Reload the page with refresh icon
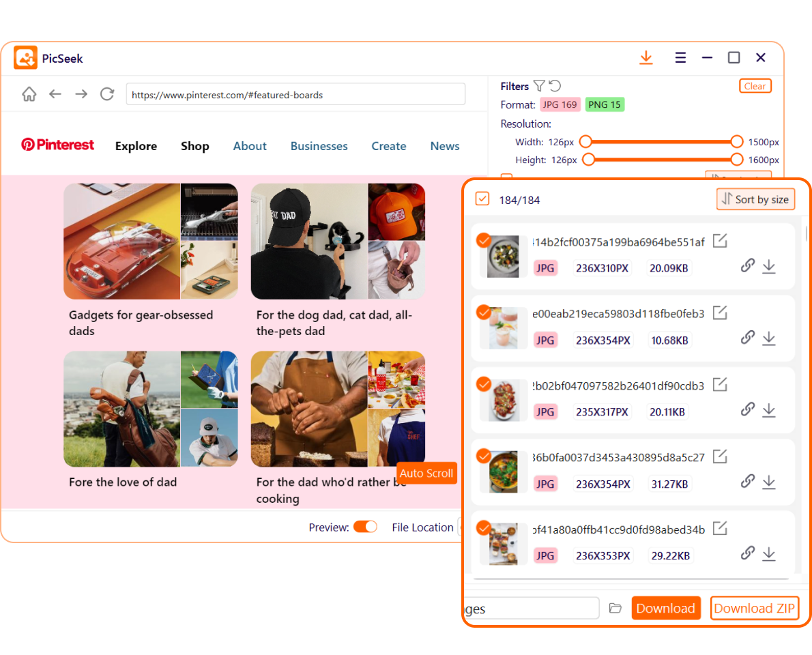The image size is (812, 655). pyautogui.click(x=107, y=94)
